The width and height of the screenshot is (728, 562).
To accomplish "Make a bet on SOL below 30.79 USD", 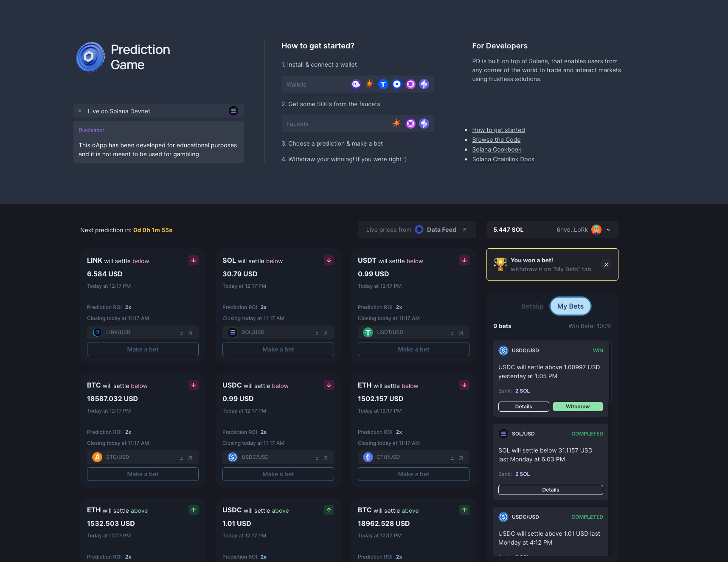I will coord(278,349).
